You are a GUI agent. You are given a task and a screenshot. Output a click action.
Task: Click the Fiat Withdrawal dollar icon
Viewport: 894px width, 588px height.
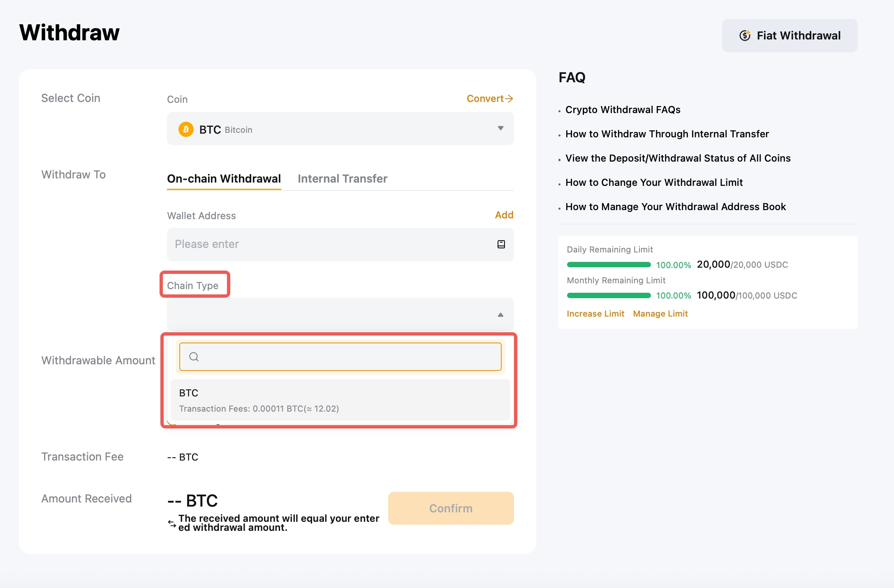point(745,36)
